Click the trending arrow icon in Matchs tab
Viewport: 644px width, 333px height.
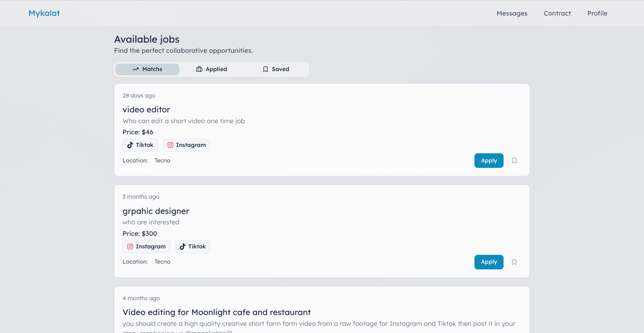tap(136, 69)
